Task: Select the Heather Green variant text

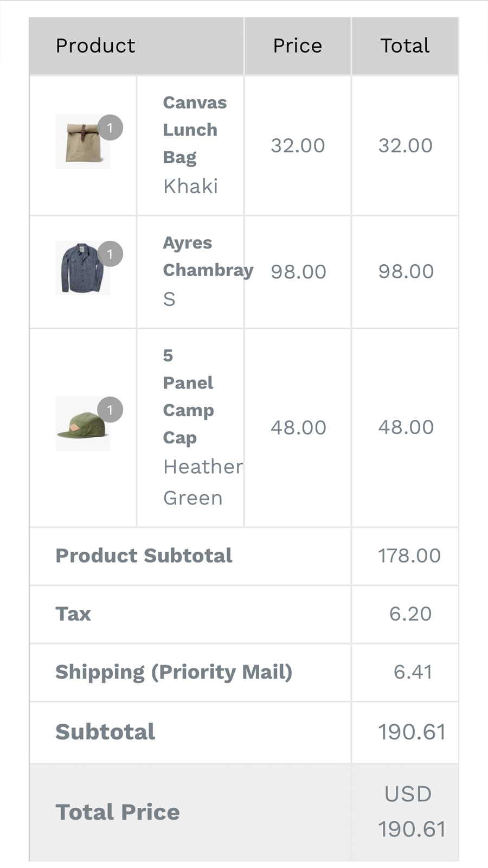Action: click(203, 482)
